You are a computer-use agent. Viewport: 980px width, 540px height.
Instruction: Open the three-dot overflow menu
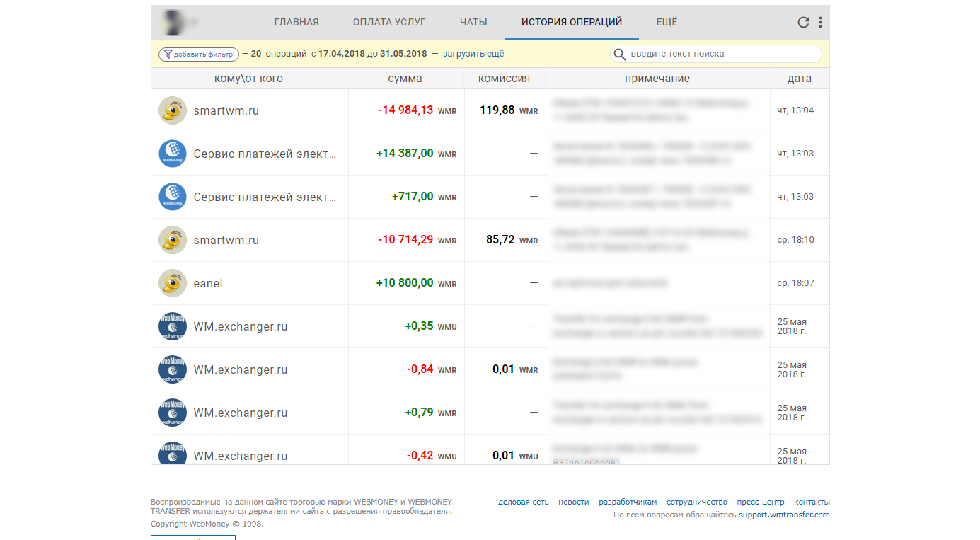(820, 22)
